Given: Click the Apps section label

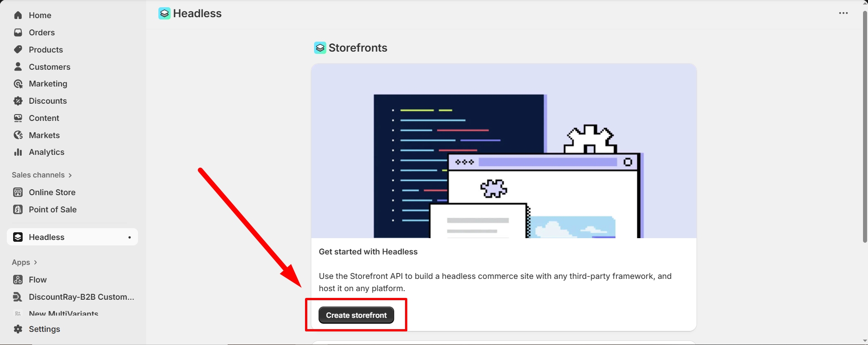Looking at the screenshot, I should click(21, 263).
